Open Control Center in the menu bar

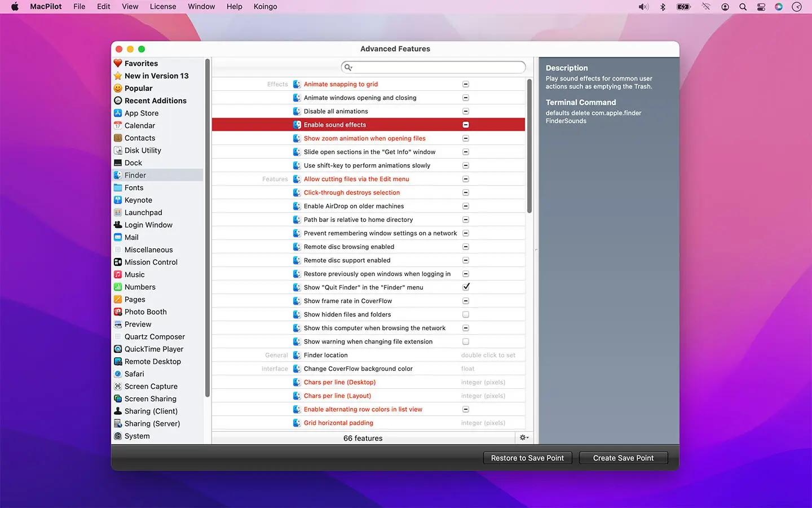click(x=761, y=7)
